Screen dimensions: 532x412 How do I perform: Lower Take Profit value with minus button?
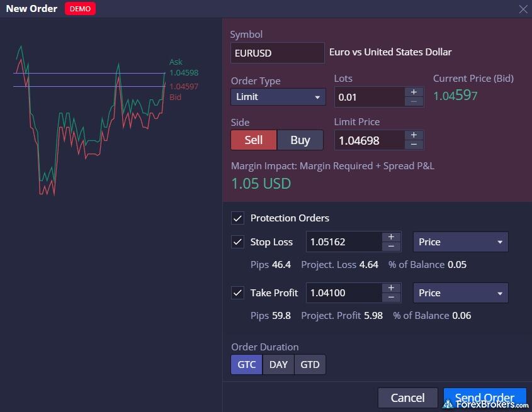[x=391, y=298]
